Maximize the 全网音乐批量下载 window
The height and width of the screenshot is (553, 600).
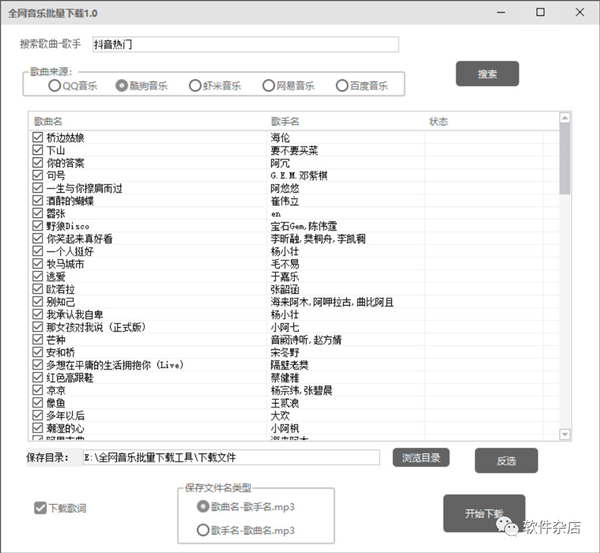click(540, 12)
